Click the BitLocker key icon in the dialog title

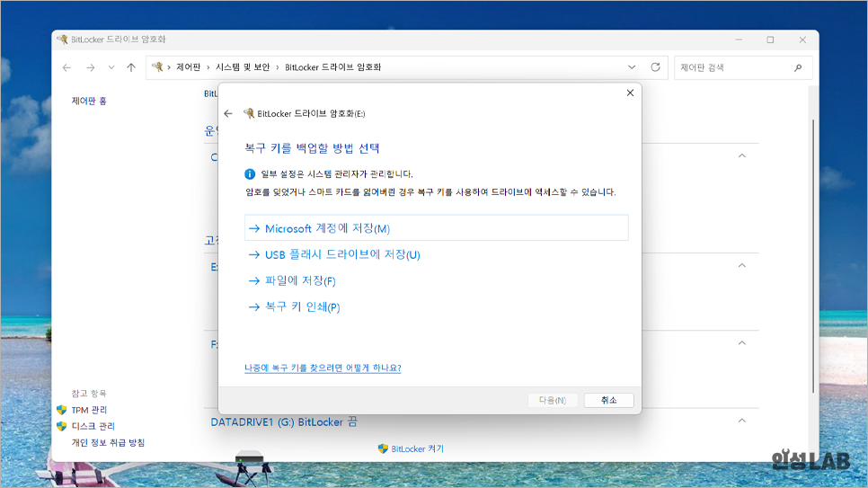click(249, 113)
